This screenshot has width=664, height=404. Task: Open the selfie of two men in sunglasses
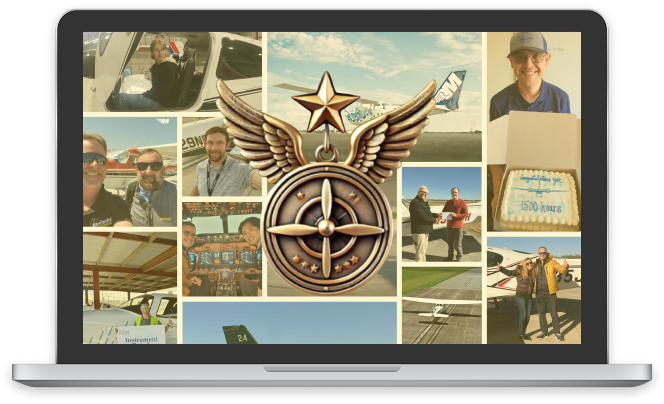pyautogui.click(x=130, y=173)
